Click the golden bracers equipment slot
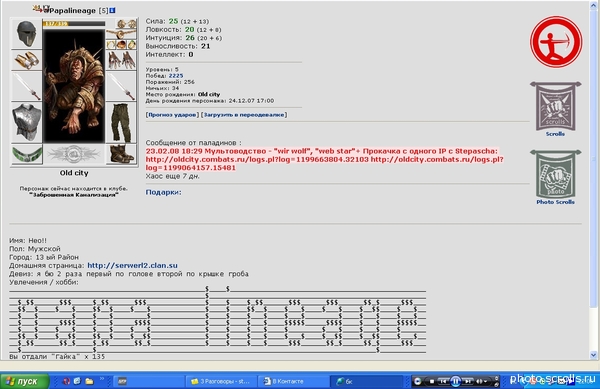Viewport: 600px width, 389px height. [26, 60]
